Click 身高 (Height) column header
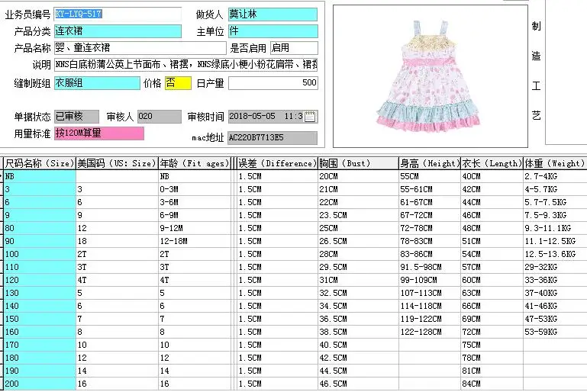 430,163
